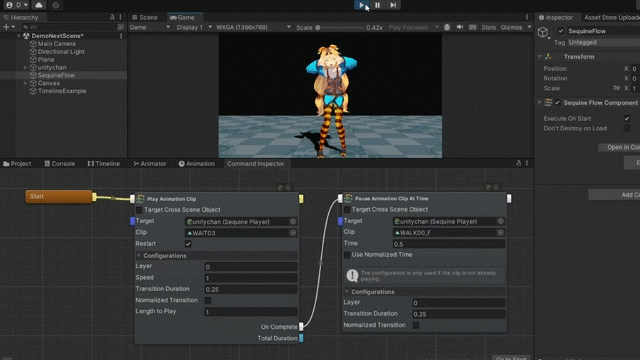Click the Play button in toolbar

tap(362, 5)
